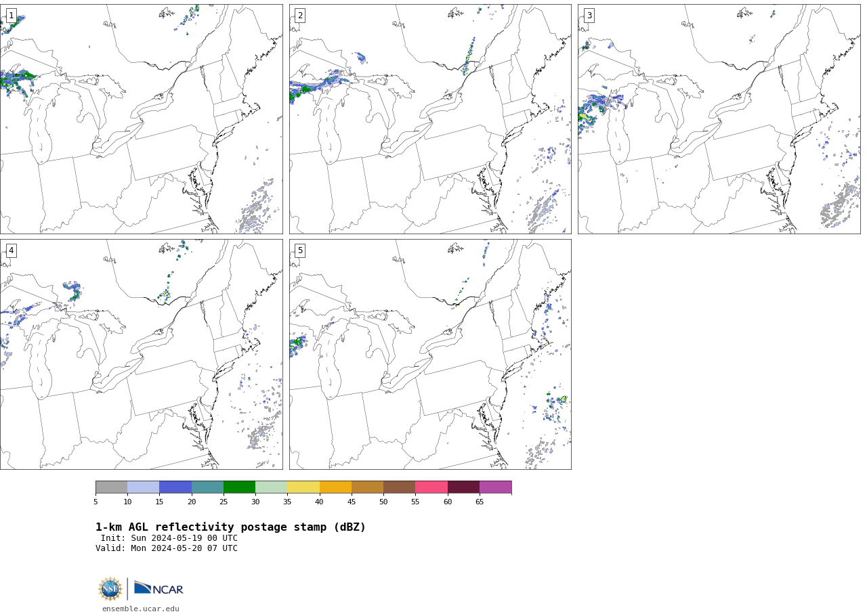Viewport: 867px width, 616px height.
Task: Click the colorbar tick label 65
Action: (x=480, y=502)
